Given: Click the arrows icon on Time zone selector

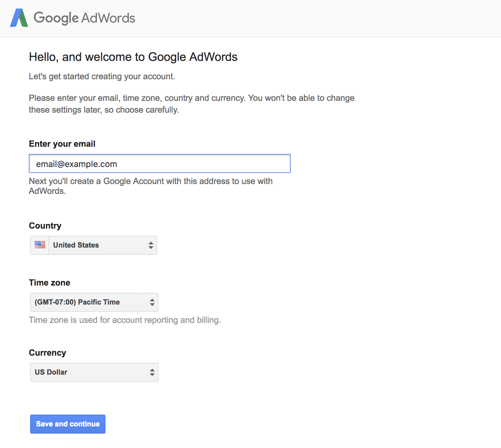Looking at the screenshot, I should point(152,302).
